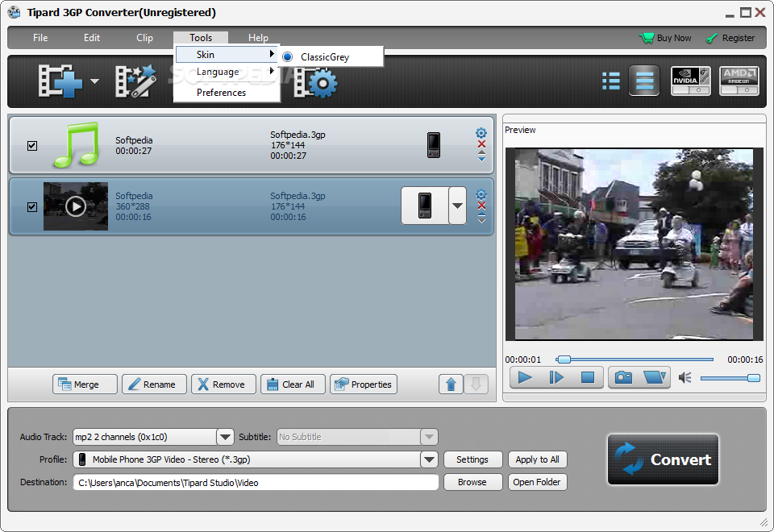Start conversion with the Convert button
Screen dimensions: 774x532
click(x=663, y=459)
